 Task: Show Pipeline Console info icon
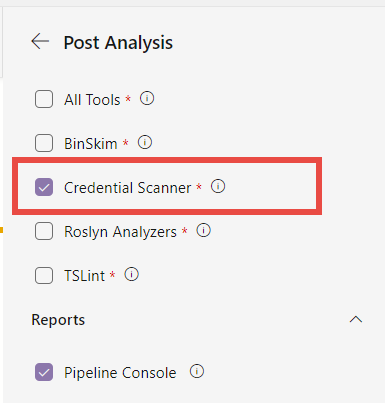click(197, 371)
